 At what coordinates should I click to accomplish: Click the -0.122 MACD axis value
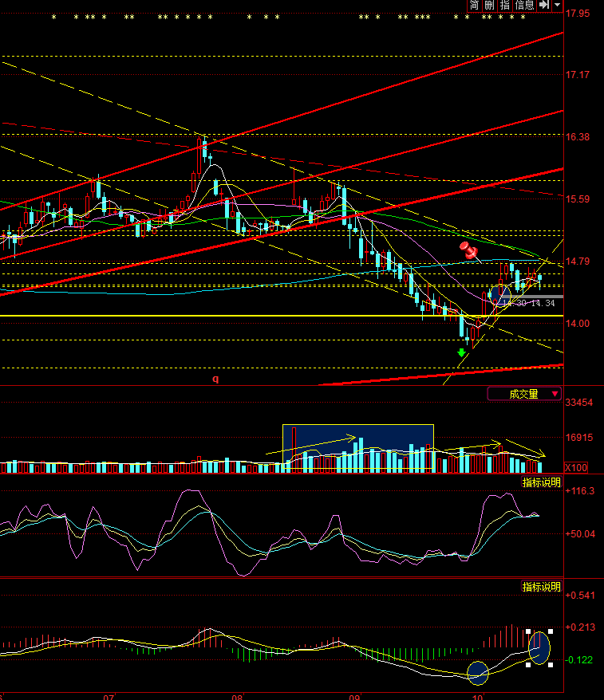coord(579,660)
